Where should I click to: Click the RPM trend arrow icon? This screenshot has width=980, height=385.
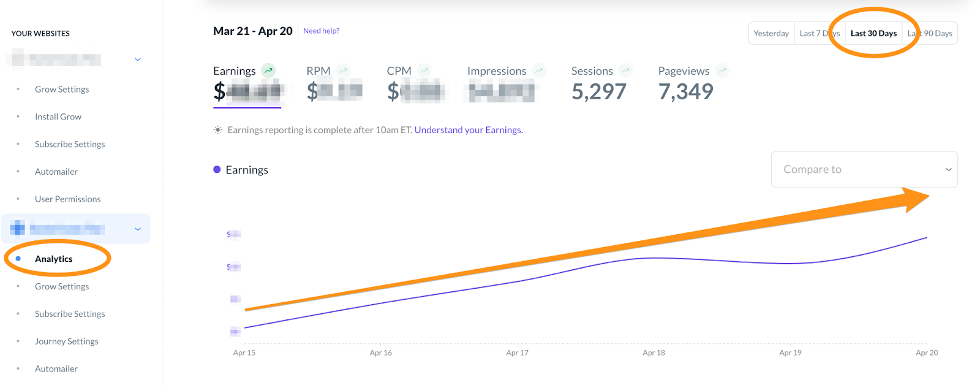(344, 71)
